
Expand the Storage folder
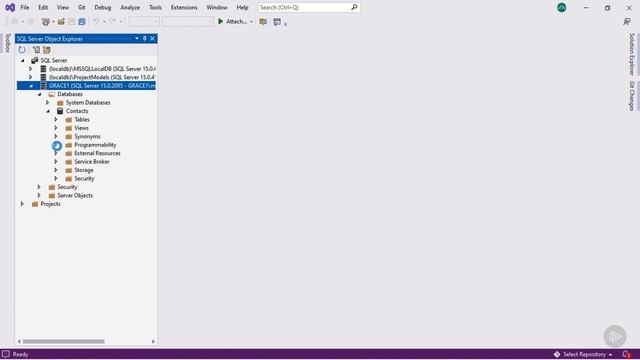[x=56, y=170]
